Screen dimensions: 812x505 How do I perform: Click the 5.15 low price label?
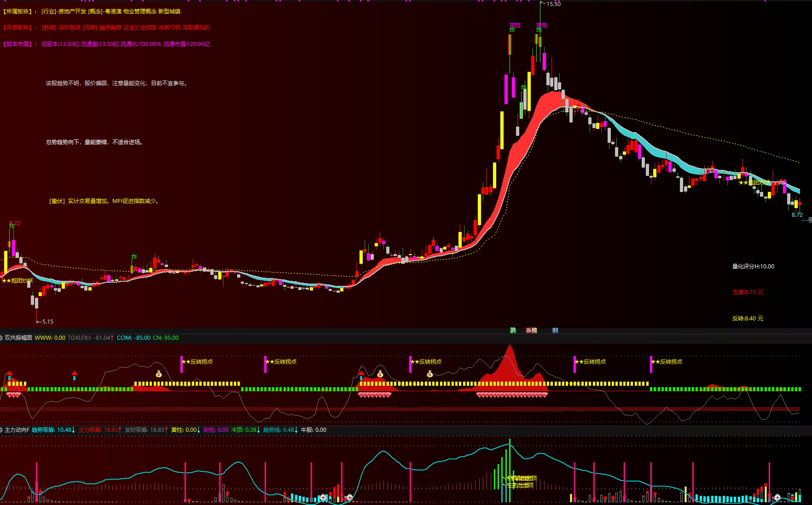point(48,322)
